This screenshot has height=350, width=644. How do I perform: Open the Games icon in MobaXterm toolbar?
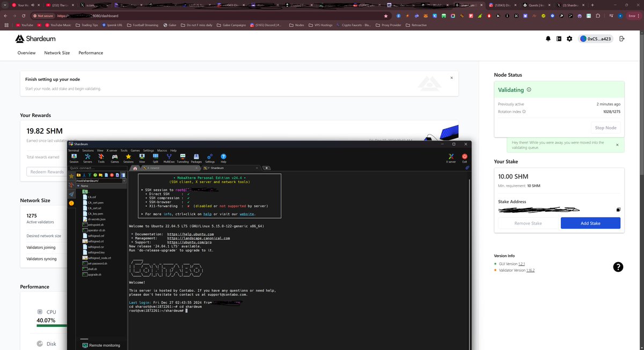(x=115, y=158)
